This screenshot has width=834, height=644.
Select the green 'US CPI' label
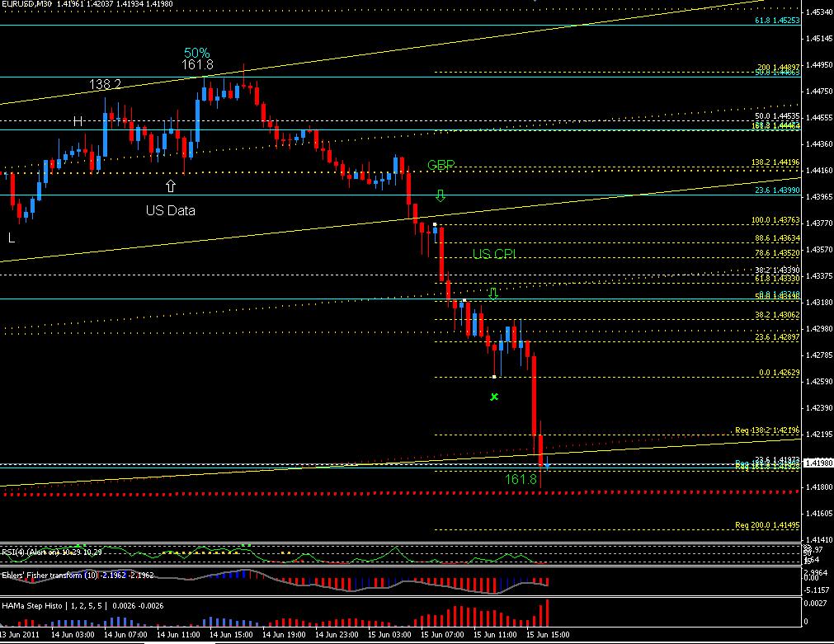pyautogui.click(x=494, y=254)
